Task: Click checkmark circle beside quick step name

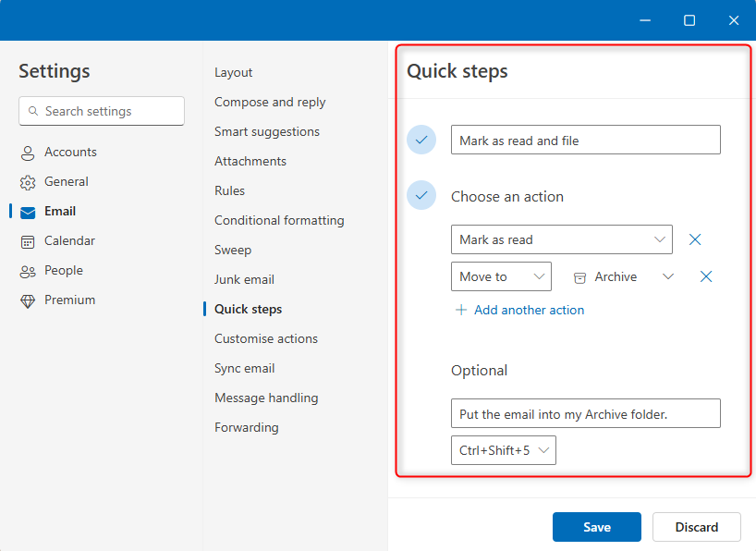Action: click(x=421, y=141)
